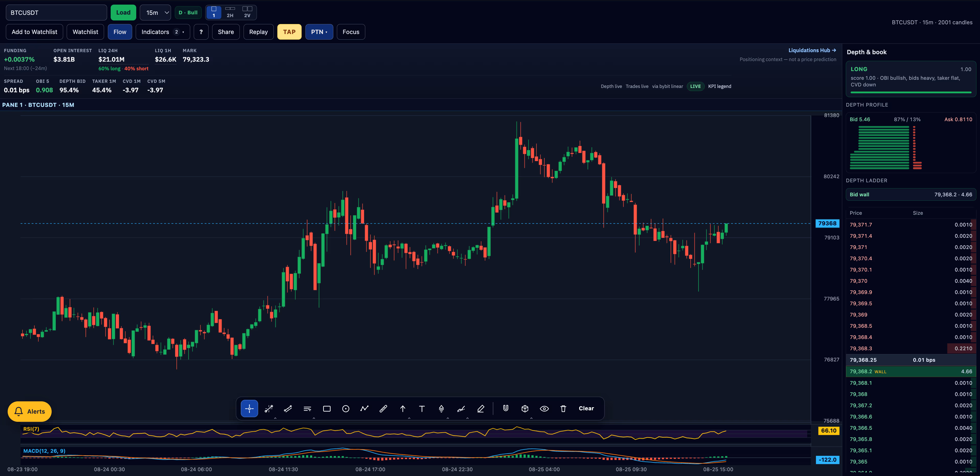This screenshot has width=980, height=476.
Task: Select the ruler measure tool
Action: [x=383, y=408]
